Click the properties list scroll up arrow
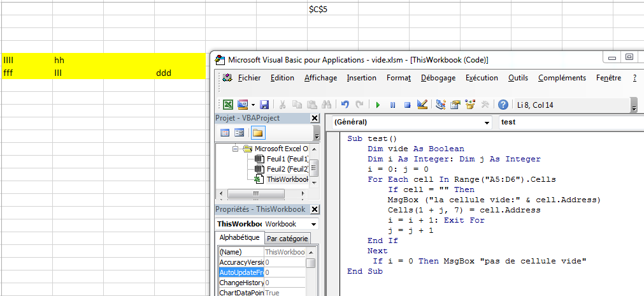This screenshot has width=644, height=296. [x=311, y=253]
